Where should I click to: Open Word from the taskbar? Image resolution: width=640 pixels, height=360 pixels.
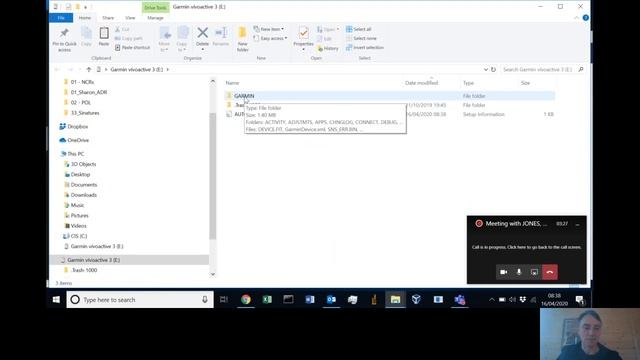pyautogui.click(x=310, y=299)
